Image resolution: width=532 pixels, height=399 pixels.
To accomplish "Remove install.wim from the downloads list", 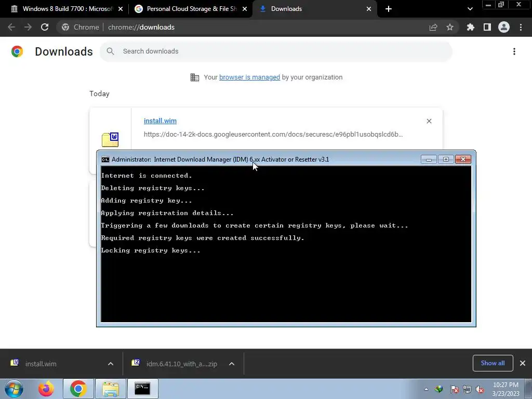I will pos(429,121).
